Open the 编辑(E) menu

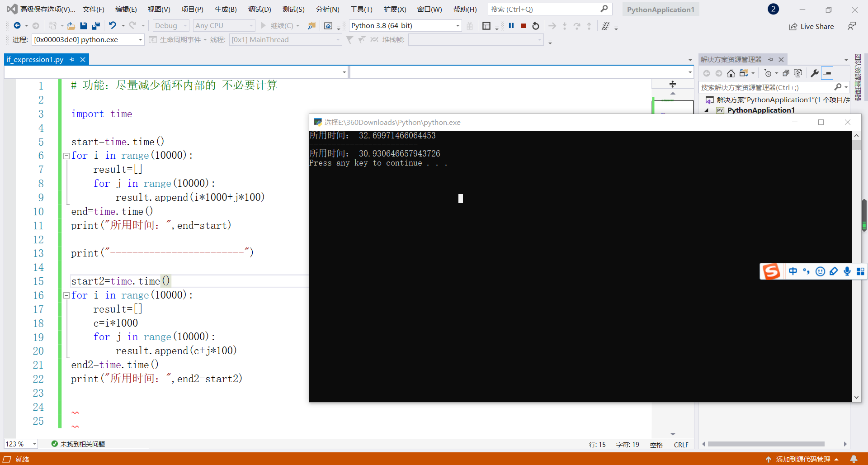click(126, 9)
